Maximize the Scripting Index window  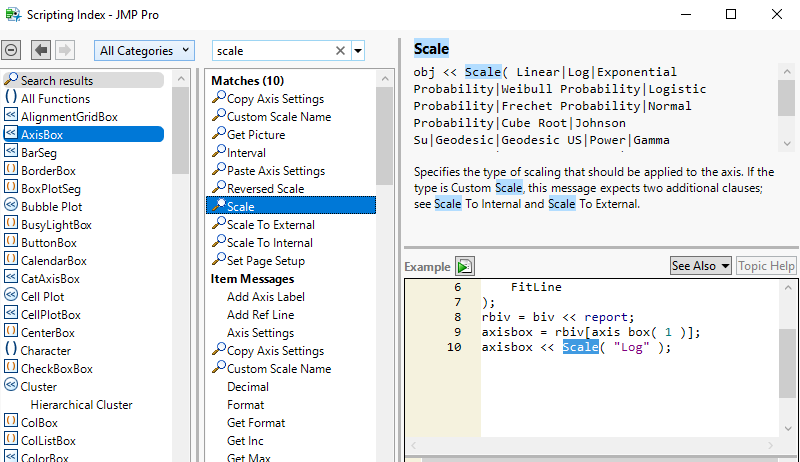(x=731, y=14)
